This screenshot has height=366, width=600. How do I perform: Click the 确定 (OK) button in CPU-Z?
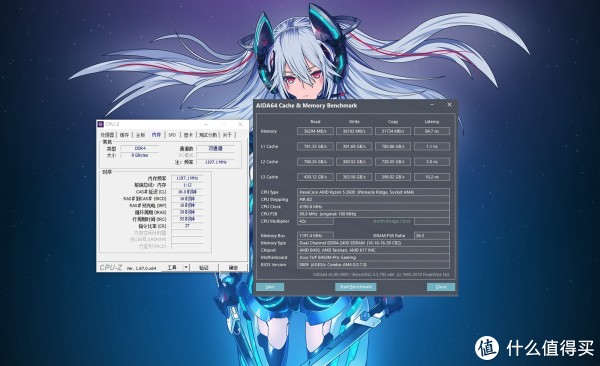tap(233, 267)
